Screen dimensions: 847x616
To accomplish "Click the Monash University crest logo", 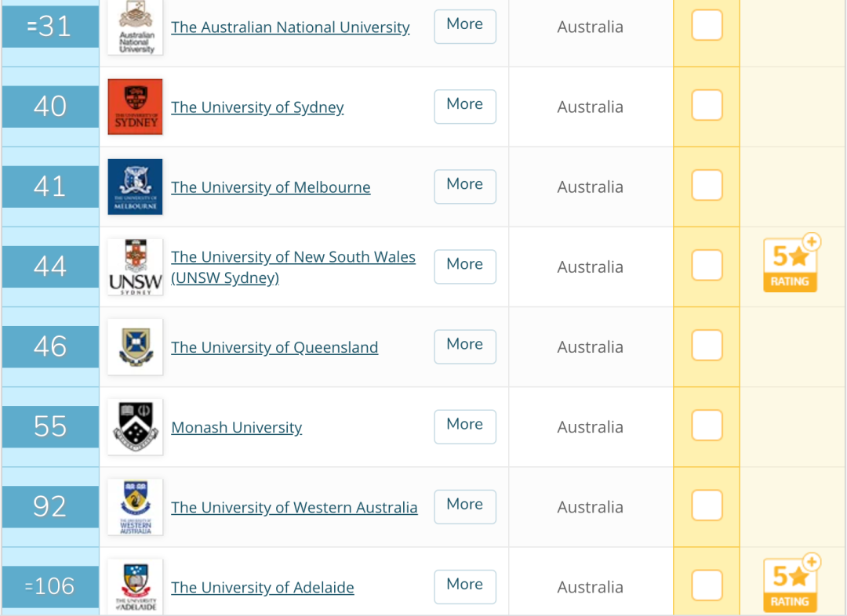I will tap(135, 426).
